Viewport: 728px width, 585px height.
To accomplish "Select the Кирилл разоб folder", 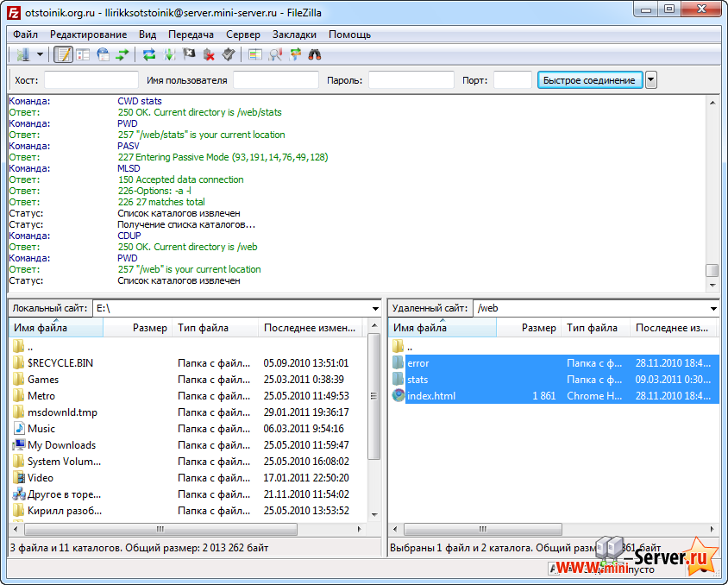I will point(188,511).
